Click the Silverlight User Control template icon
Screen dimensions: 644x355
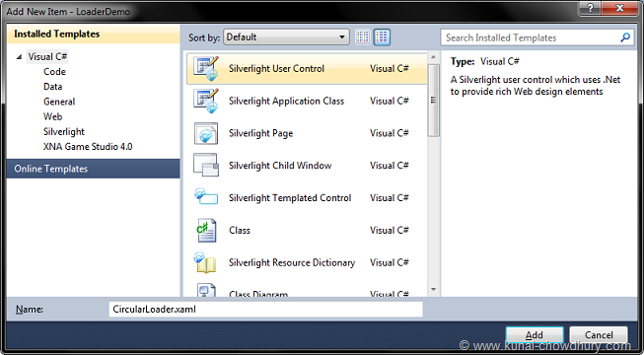[206, 69]
